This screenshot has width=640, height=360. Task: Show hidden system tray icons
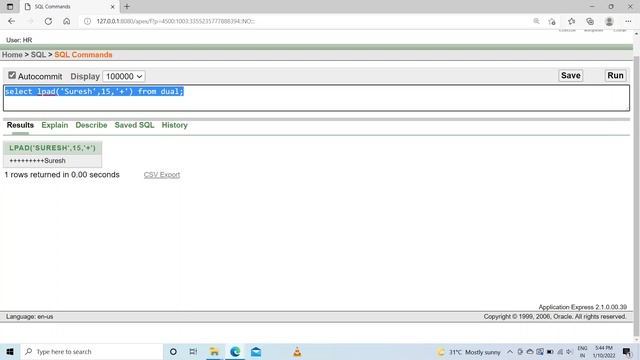tap(510, 352)
